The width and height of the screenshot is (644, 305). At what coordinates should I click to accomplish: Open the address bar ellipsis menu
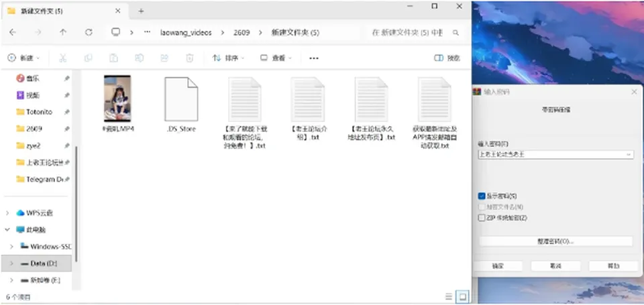(x=147, y=32)
